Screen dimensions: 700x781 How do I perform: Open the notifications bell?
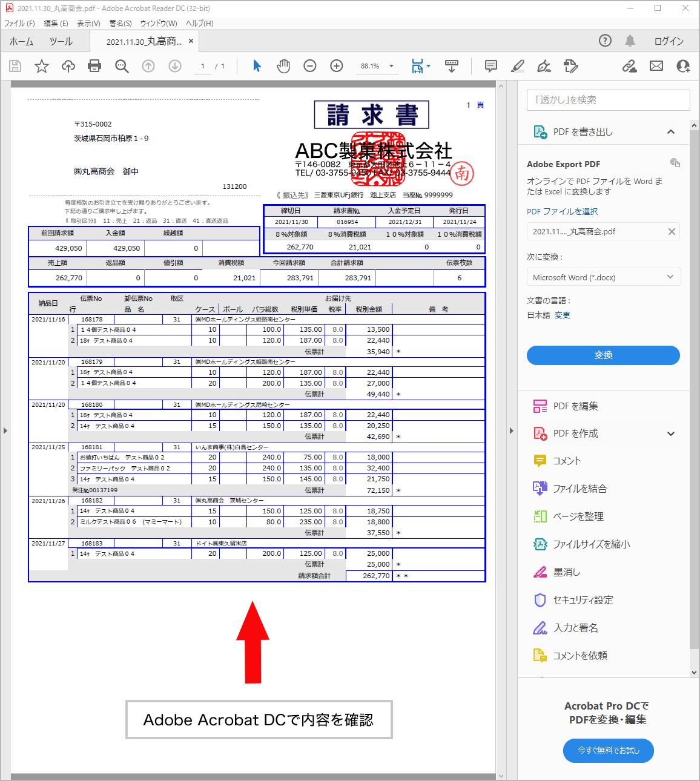[x=630, y=41]
